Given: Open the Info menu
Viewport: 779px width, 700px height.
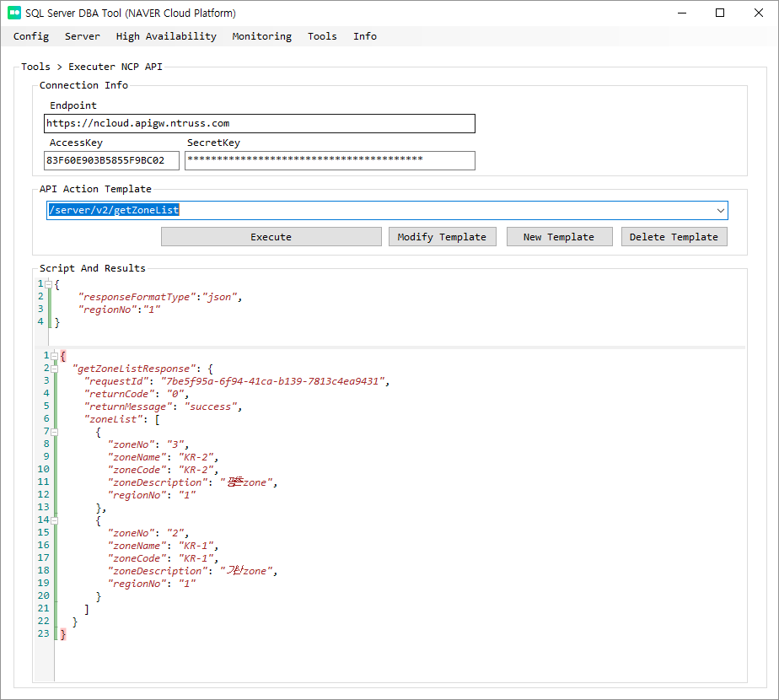Looking at the screenshot, I should [x=365, y=36].
